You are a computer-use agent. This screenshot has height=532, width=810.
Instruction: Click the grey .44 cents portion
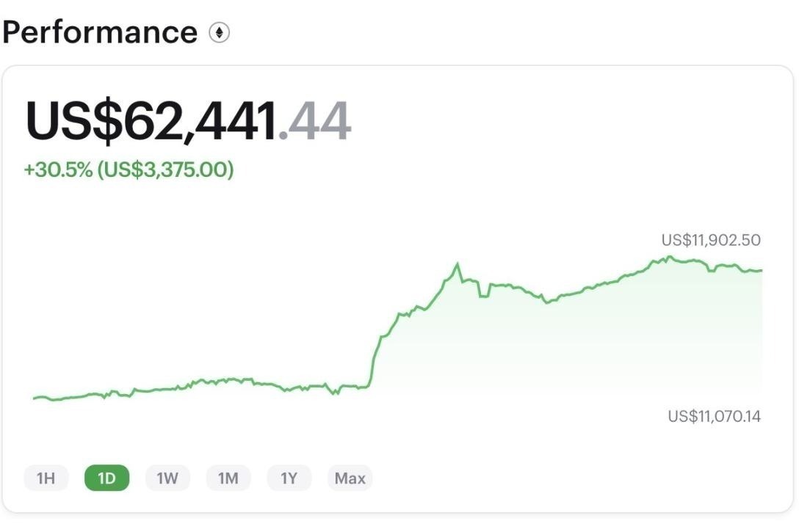(x=319, y=121)
